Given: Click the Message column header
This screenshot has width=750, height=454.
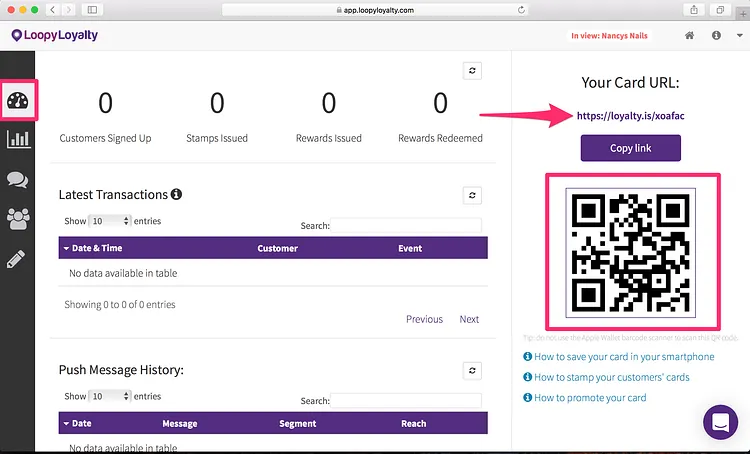Looking at the screenshot, I should 179,423.
